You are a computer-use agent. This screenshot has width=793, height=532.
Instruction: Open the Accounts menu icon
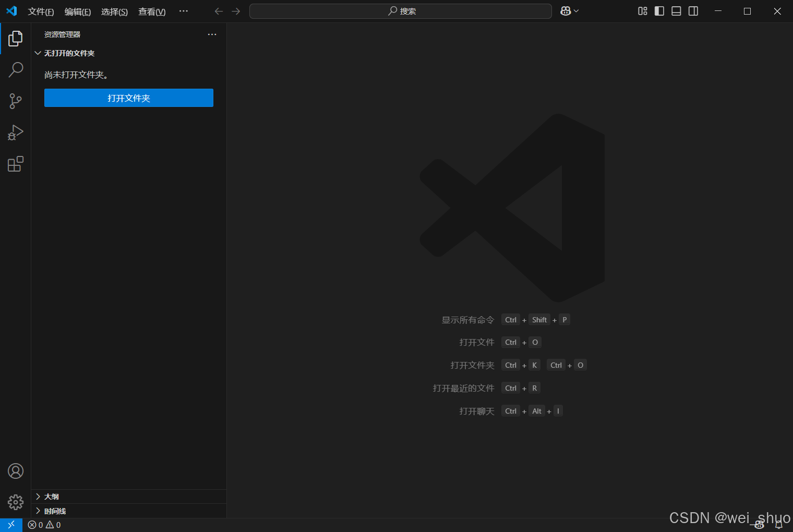[16, 471]
